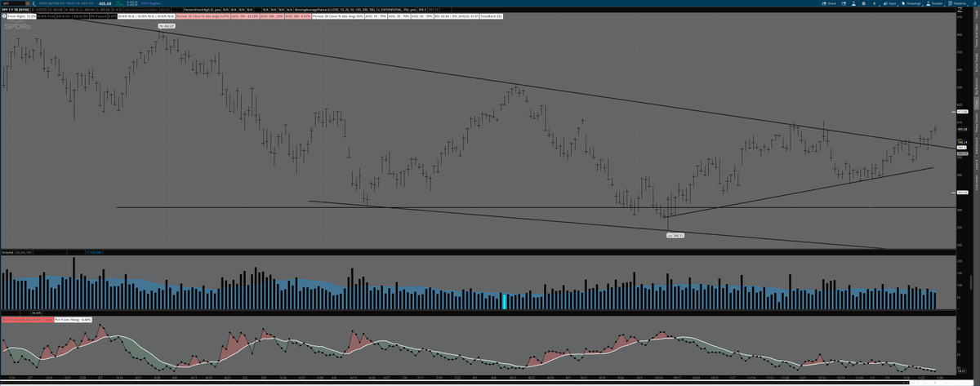The height and width of the screenshot is (386, 980).
Task: Select the 'AVG: 100 : 43.33%' label
Action: 245,16
